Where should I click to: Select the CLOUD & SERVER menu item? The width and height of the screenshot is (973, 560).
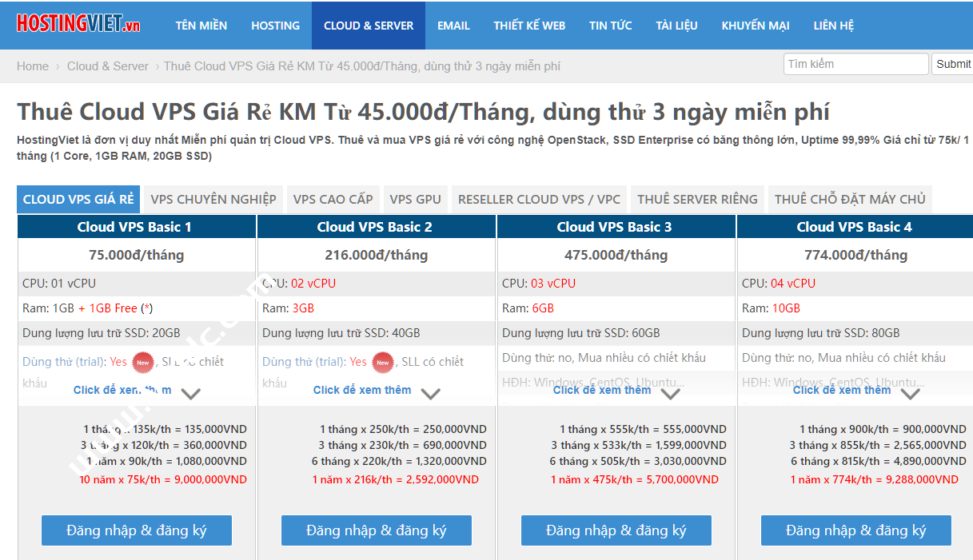(x=369, y=25)
